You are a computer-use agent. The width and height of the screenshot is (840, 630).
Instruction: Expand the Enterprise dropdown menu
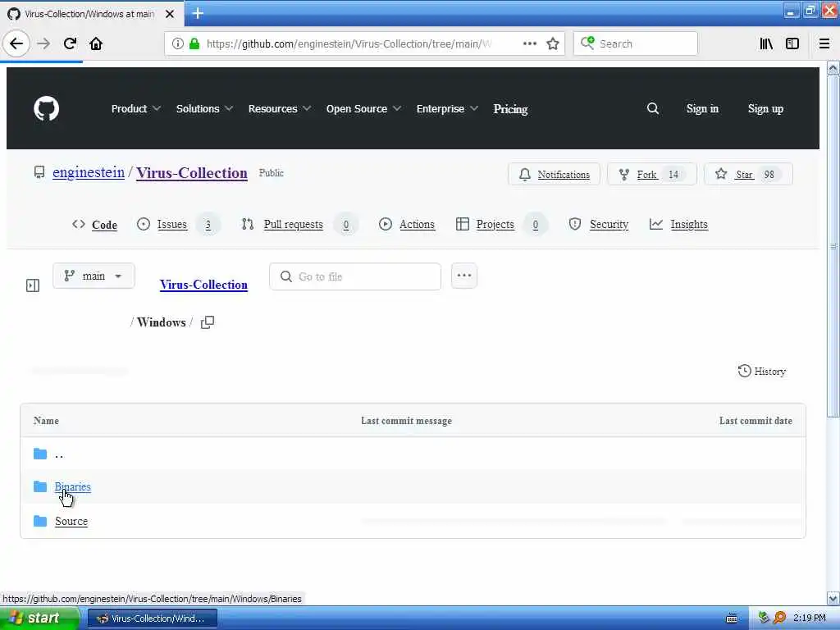(447, 109)
